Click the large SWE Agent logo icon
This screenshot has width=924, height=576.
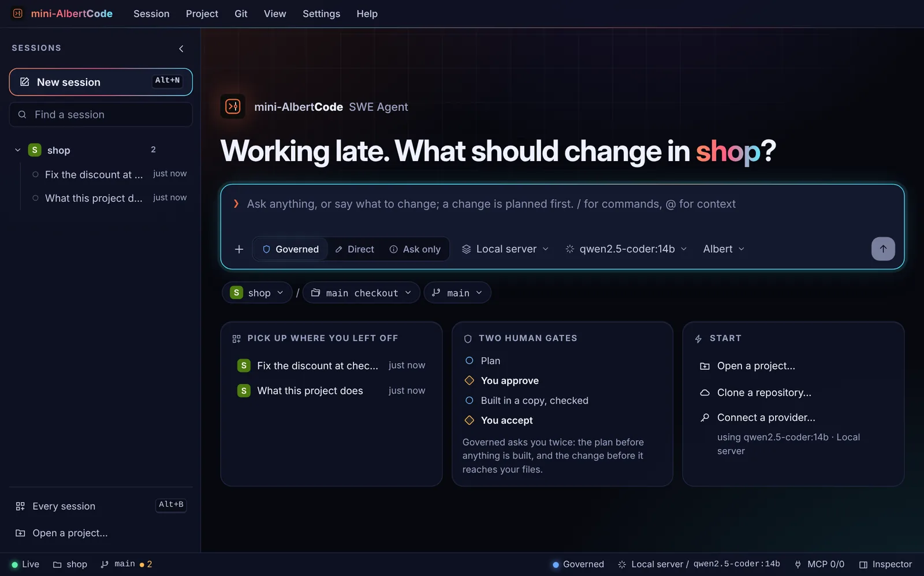[x=233, y=106]
